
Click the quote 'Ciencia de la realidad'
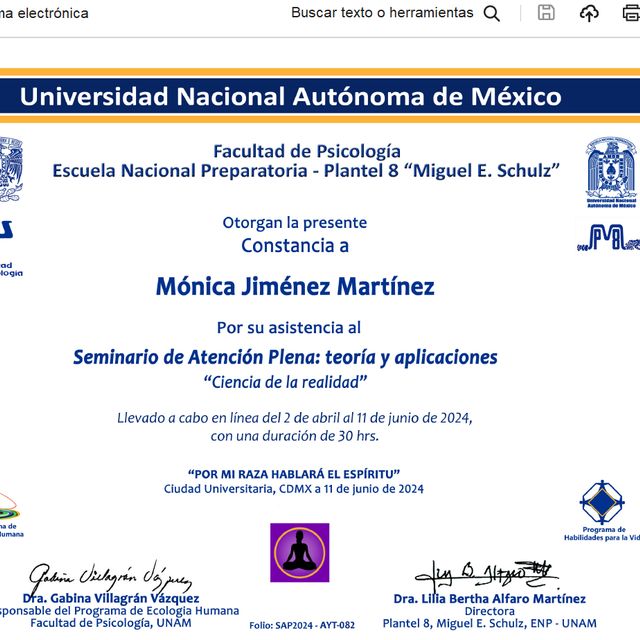(285, 382)
